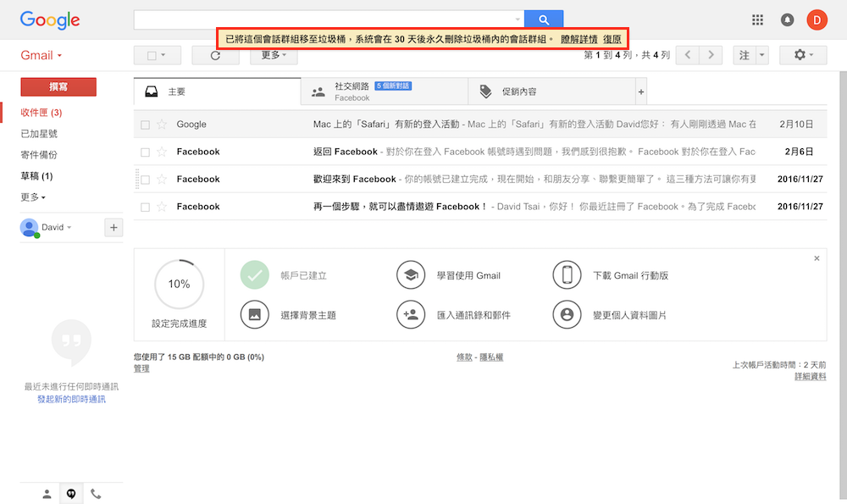Check the 歡迎來到 Facebook email box
The image size is (847, 504).
tap(145, 180)
